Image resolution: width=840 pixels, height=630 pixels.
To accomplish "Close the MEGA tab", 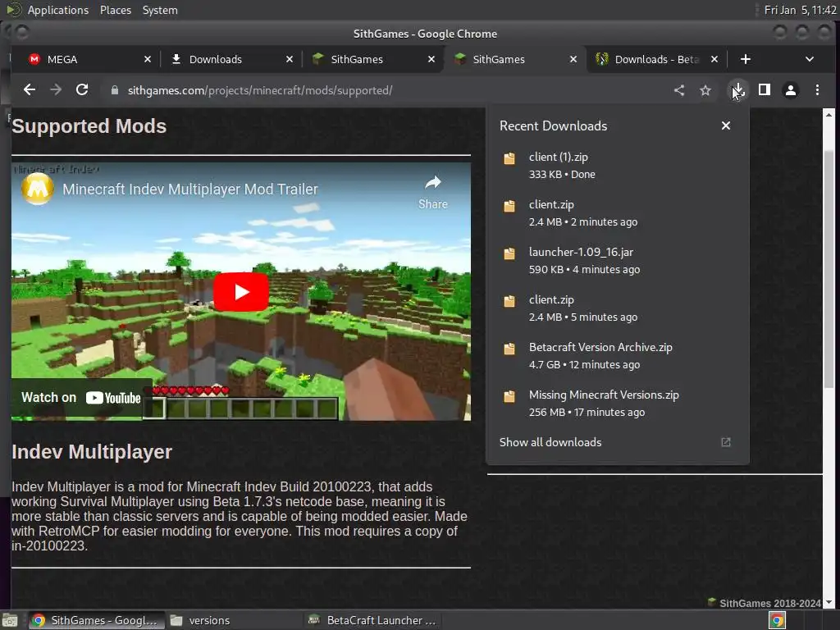I will [148, 59].
